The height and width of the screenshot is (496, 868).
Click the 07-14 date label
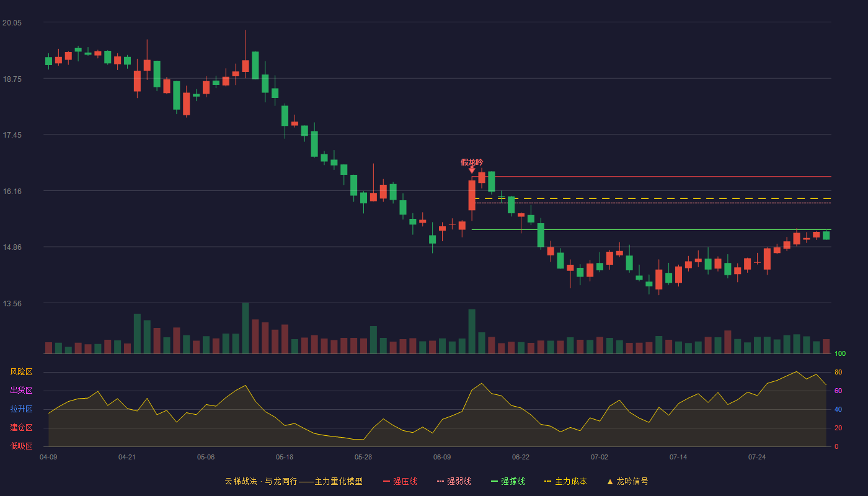[x=678, y=457]
